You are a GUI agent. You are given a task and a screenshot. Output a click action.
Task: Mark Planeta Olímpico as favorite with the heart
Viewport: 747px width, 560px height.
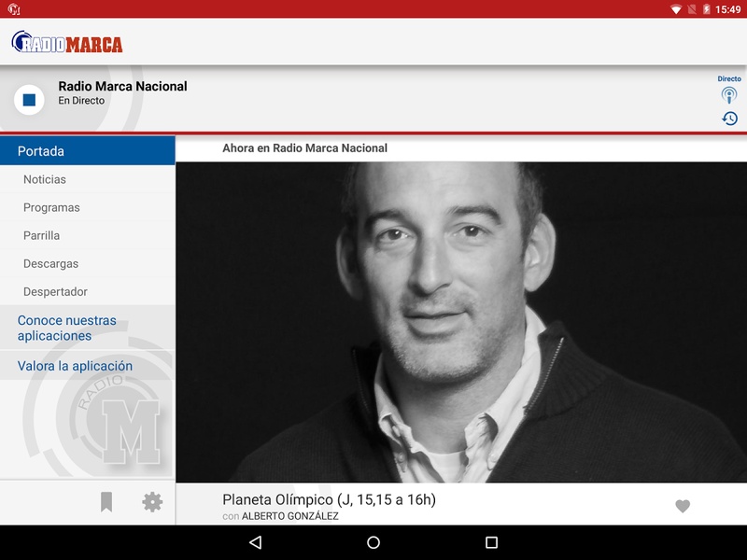tap(683, 506)
